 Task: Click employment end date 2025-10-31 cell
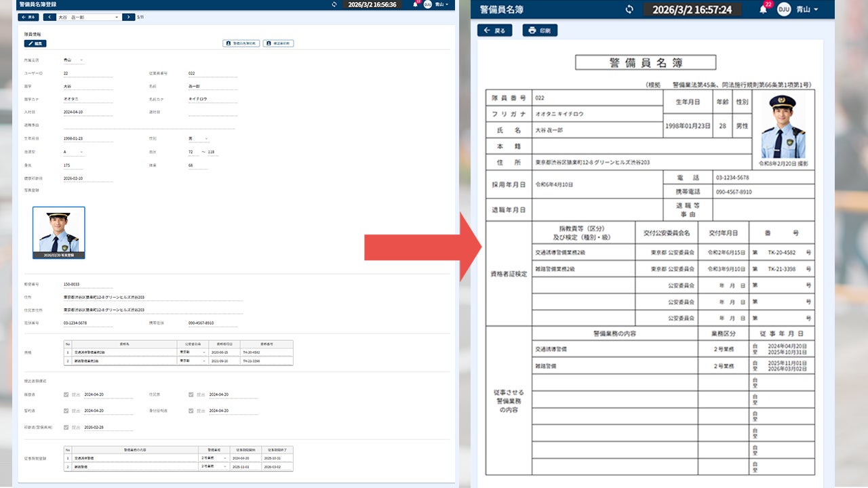pos(278,458)
